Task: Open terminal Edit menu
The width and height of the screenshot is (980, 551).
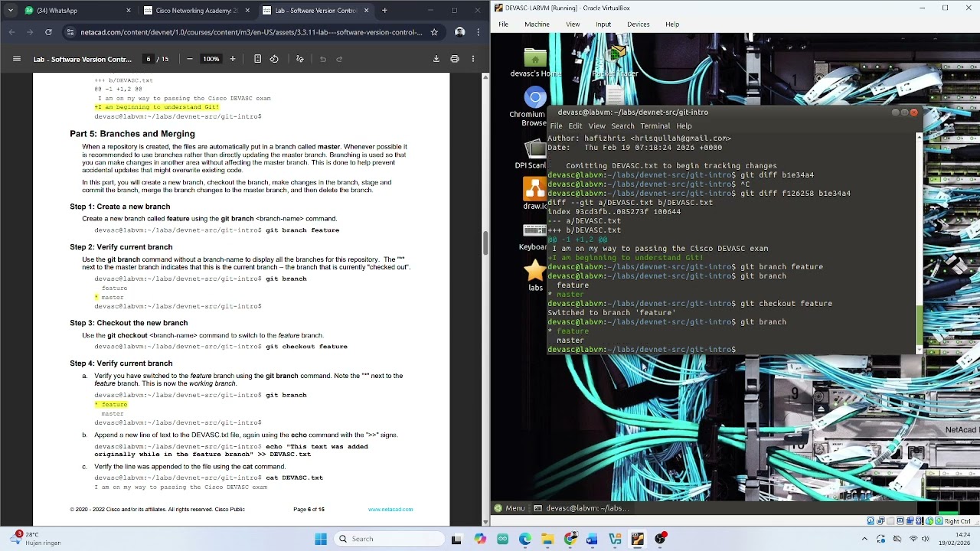Action: (575, 126)
